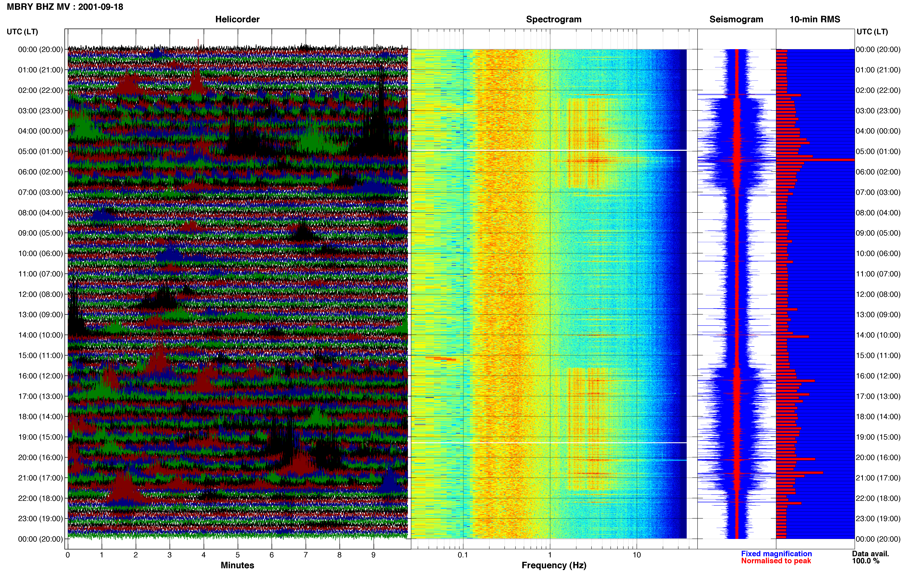Screen dimensions: 924x578
Task: Click 13:00 (09:00) label by the RMS panel
Action: coord(878,315)
